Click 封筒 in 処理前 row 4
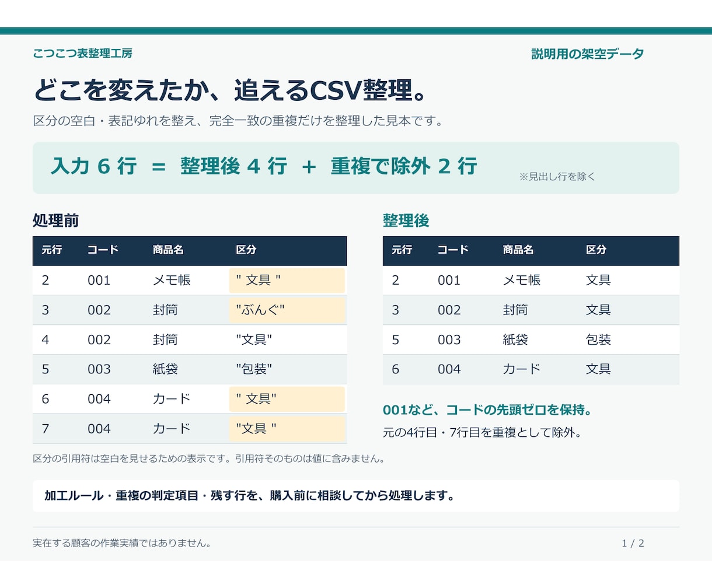Image resolution: width=712 pixels, height=588 pixels. tap(165, 339)
